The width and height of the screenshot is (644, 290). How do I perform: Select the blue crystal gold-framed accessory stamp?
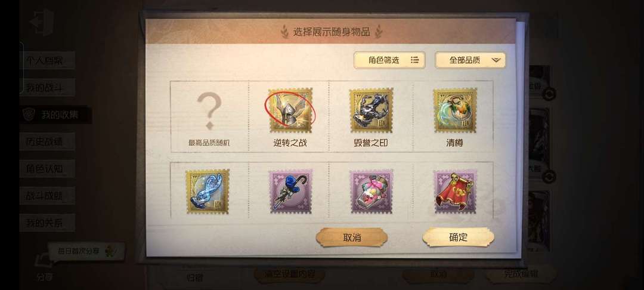pos(208,192)
